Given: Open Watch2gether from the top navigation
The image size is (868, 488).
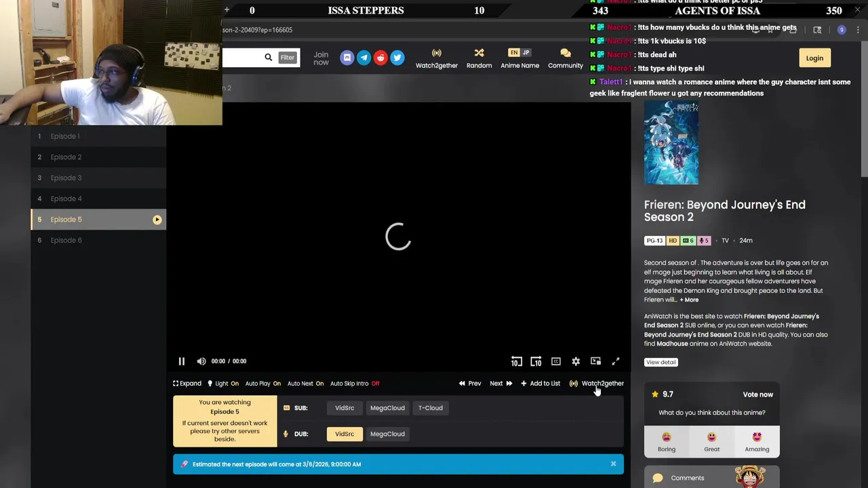Looking at the screenshot, I should [x=437, y=58].
